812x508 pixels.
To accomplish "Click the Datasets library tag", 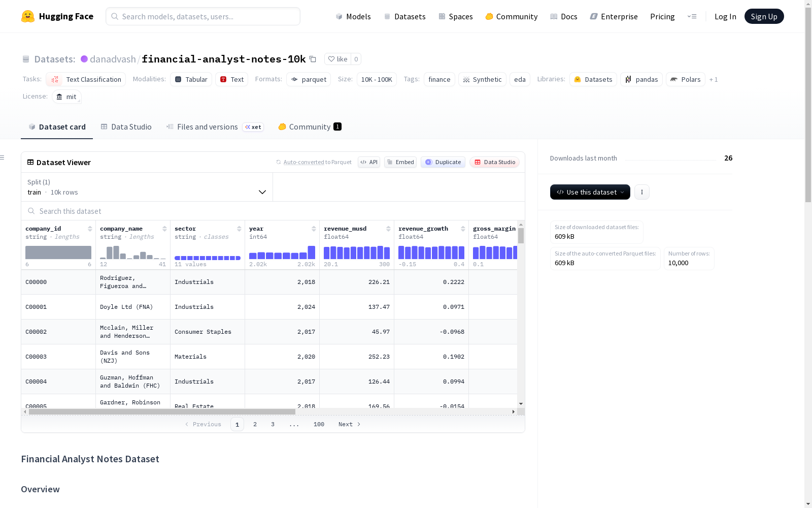I will [x=593, y=79].
